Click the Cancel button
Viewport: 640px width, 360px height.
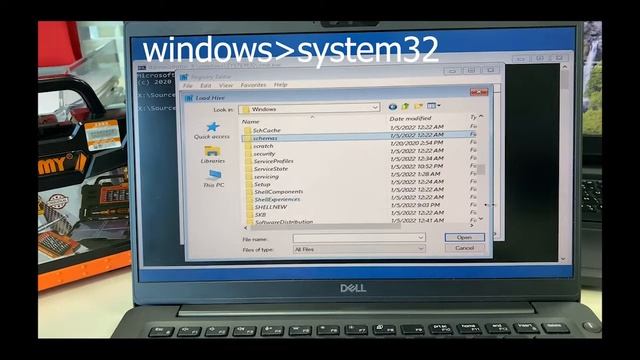464,248
